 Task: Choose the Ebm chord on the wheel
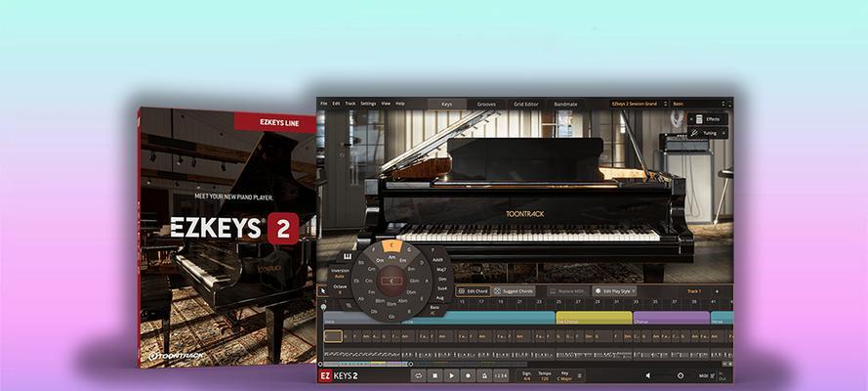point(392,304)
